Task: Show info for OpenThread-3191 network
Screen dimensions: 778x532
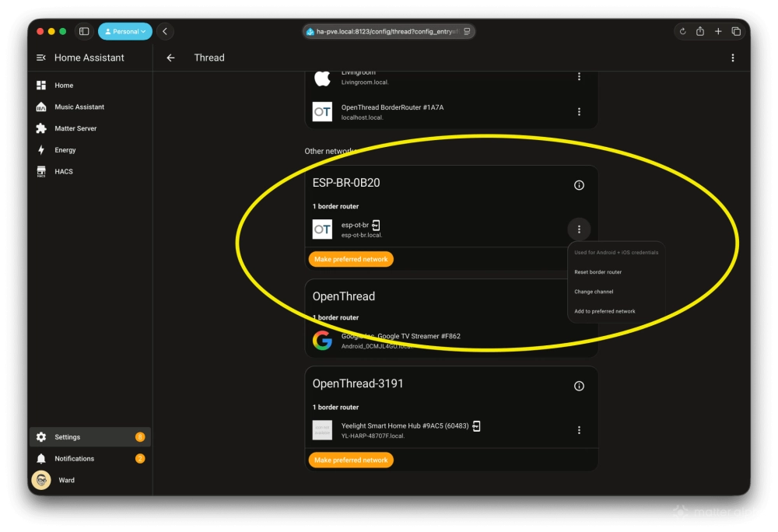Action: click(579, 386)
